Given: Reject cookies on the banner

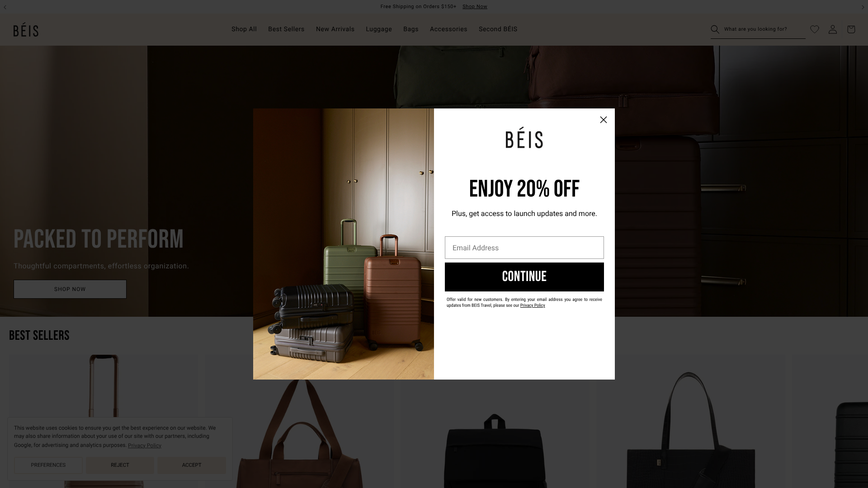Looking at the screenshot, I should click(x=120, y=465).
